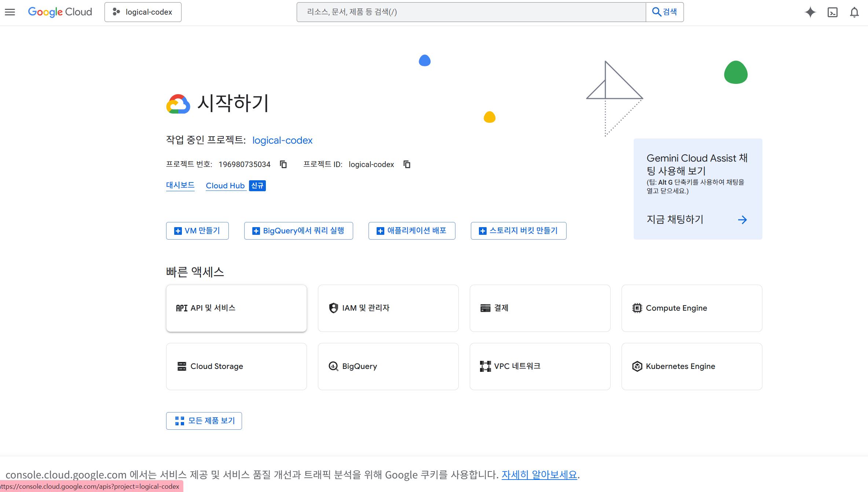Open the logical-codex project selector
868x492 pixels.
pos(143,12)
